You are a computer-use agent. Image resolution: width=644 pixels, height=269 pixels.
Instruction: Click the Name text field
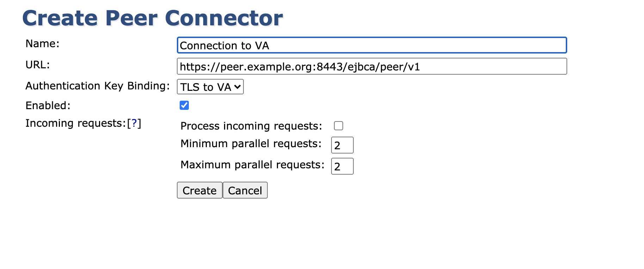pos(372,45)
